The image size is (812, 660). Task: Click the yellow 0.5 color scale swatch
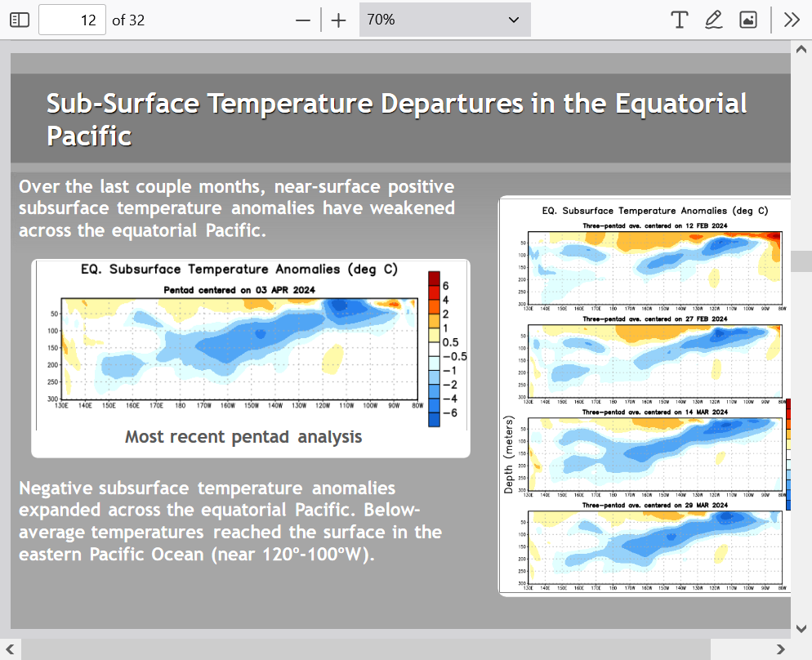tap(434, 334)
